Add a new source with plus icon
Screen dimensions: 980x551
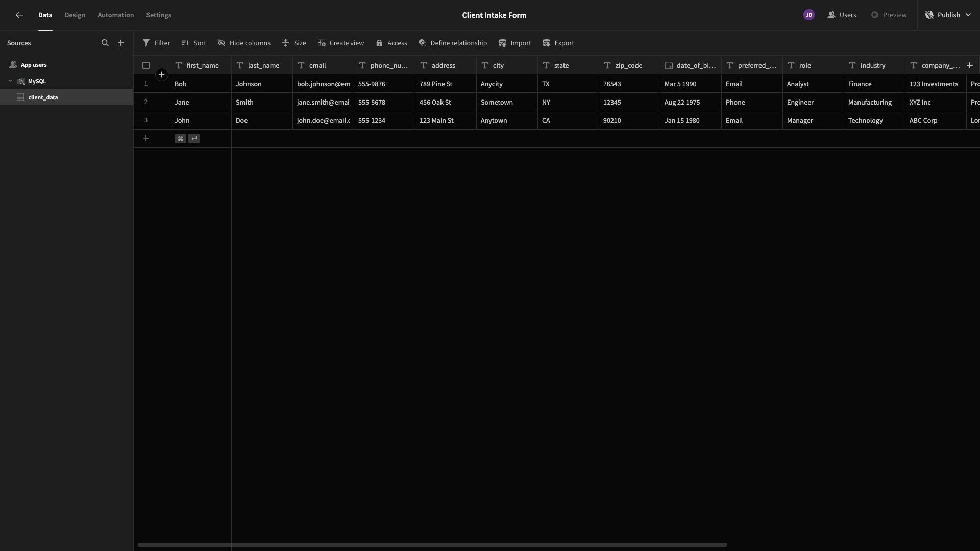121,43
